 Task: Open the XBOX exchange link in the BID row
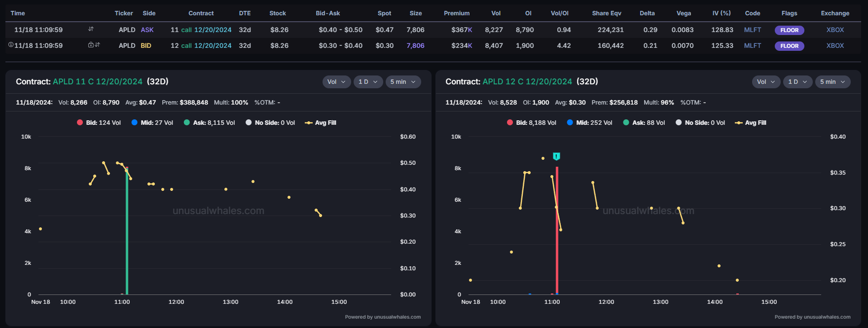(835, 45)
